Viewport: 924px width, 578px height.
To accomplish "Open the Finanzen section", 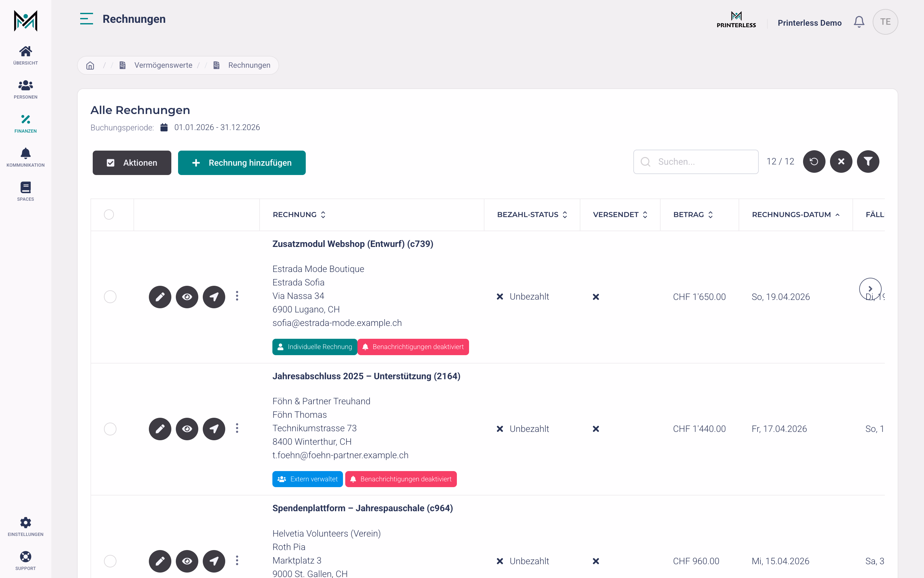I will coord(26,124).
